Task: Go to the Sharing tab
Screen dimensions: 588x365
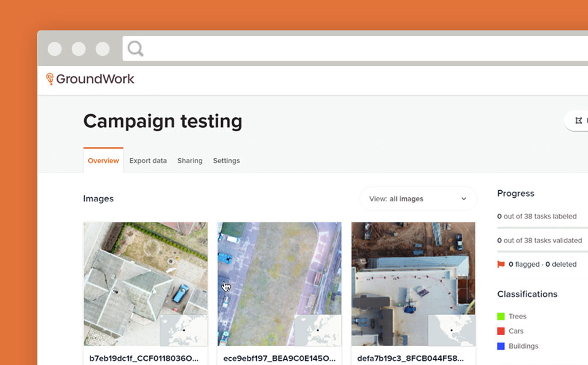Action: coord(190,161)
